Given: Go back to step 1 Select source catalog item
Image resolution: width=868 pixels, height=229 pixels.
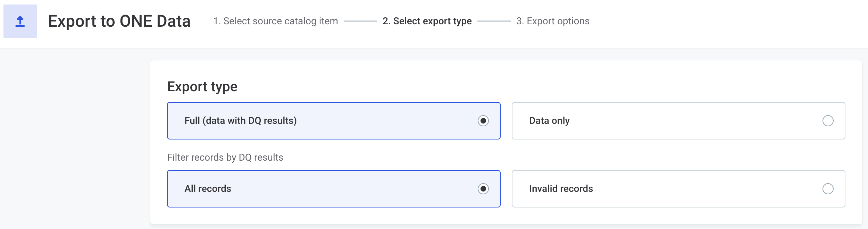Looking at the screenshot, I should [x=275, y=21].
